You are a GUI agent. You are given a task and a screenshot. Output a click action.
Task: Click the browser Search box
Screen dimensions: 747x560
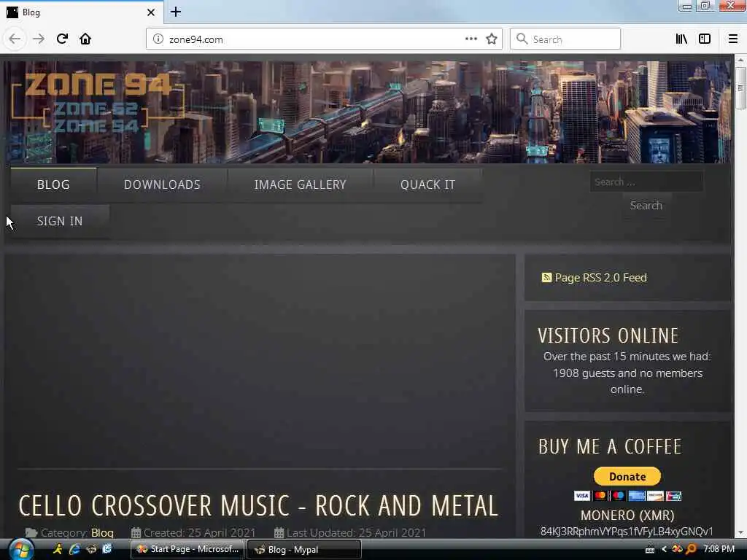tap(565, 39)
